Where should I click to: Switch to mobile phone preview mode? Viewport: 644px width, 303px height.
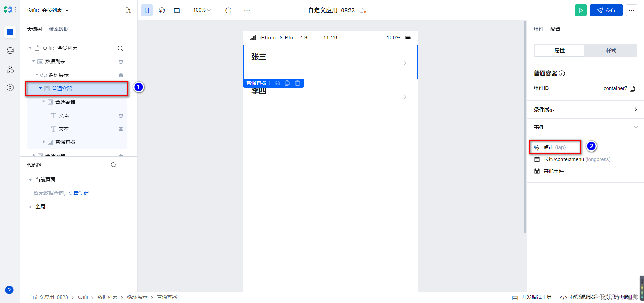click(147, 10)
